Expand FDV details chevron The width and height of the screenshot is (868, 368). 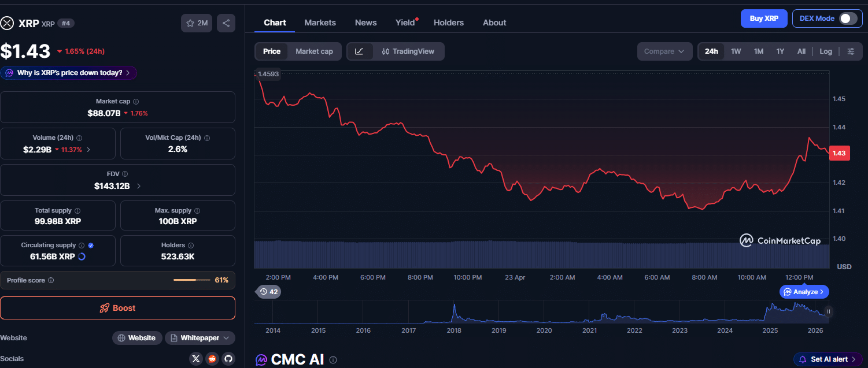pyautogui.click(x=138, y=186)
